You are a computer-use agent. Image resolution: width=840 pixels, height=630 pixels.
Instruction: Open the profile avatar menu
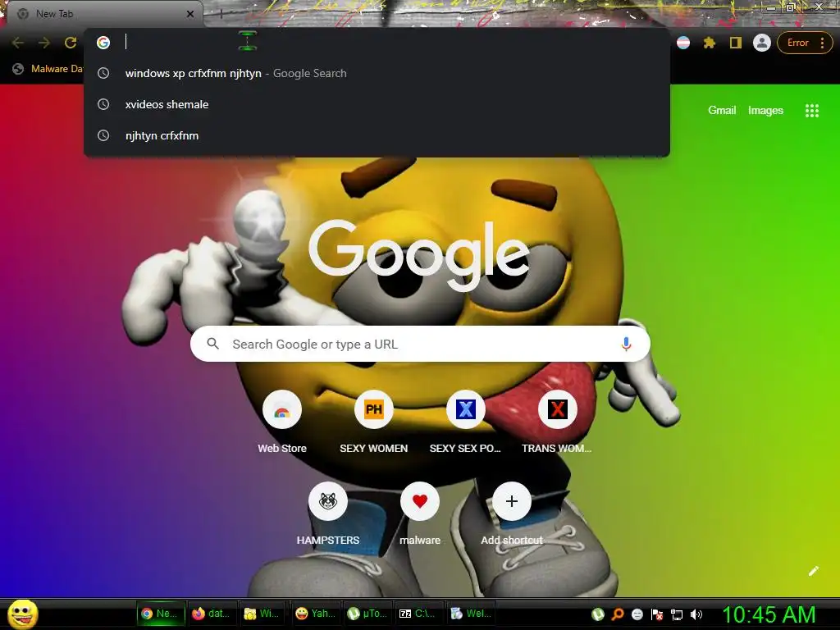tap(761, 43)
